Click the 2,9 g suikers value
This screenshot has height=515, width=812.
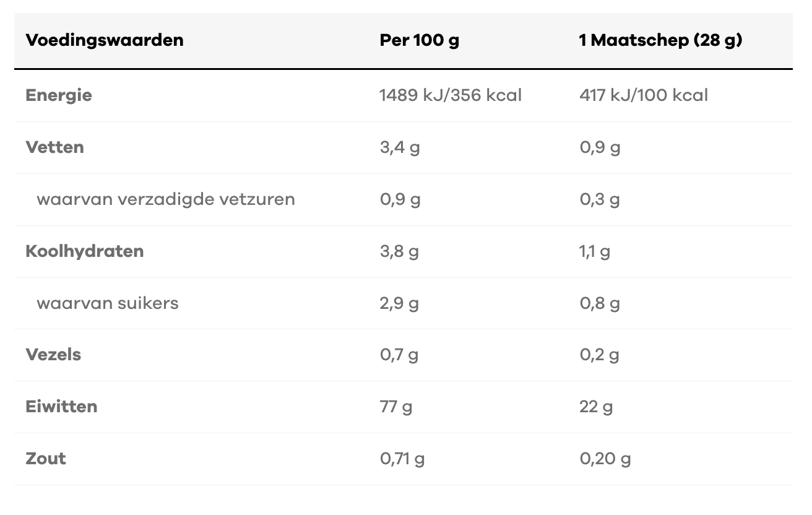[x=399, y=303]
